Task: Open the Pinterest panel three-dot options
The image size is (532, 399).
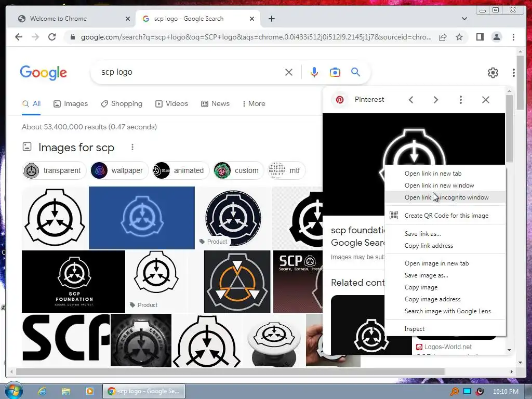Action: click(460, 100)
